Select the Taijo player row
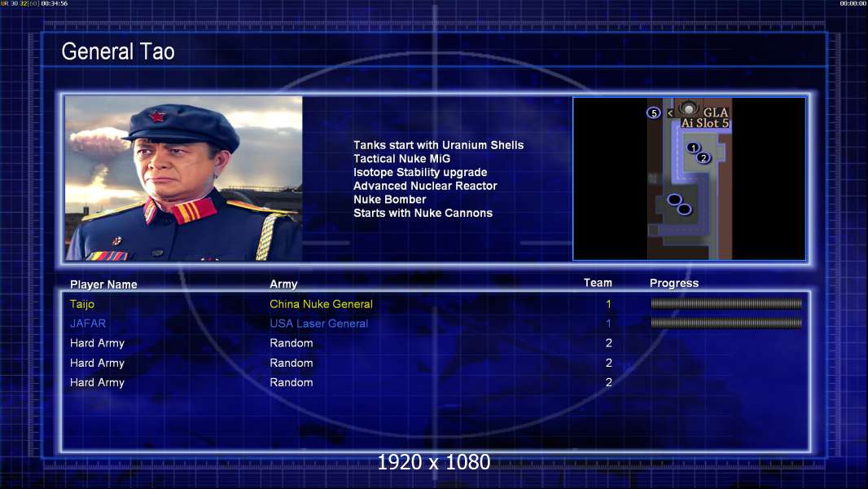 [436, 304]
